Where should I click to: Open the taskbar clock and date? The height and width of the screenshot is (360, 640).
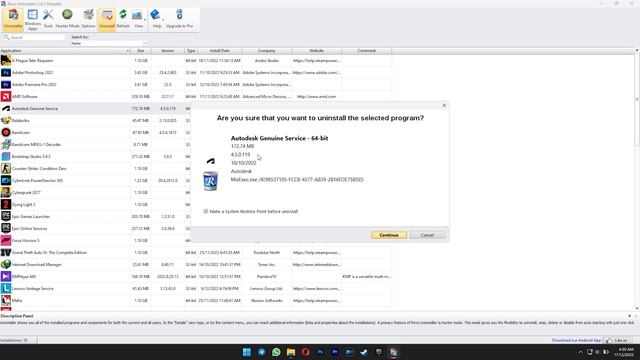626,352
